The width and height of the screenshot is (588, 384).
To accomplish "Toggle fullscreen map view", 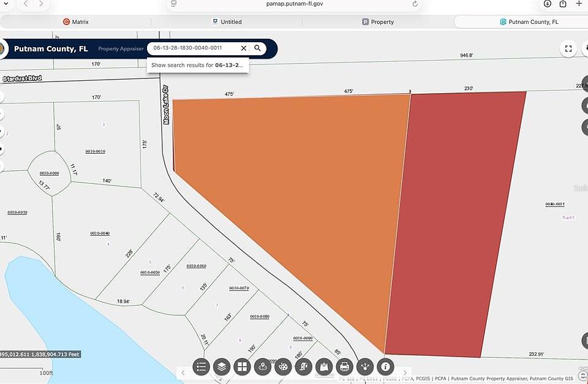I will (568, 48).
